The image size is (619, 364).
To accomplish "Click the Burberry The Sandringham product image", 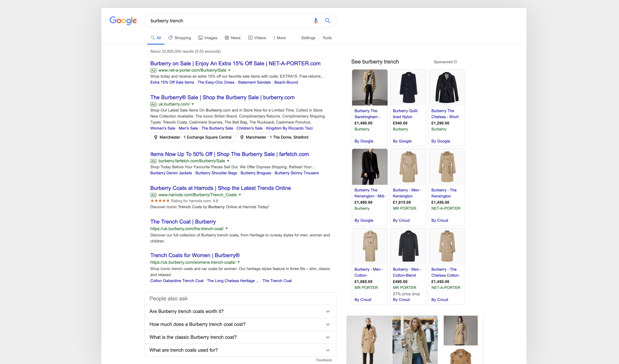I will [369, 88].
